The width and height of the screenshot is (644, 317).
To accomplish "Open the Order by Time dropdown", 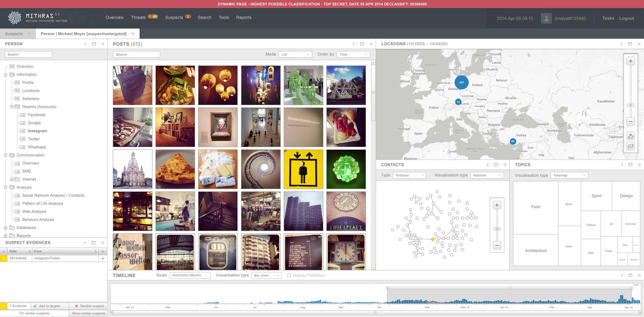I will (354, 54).
